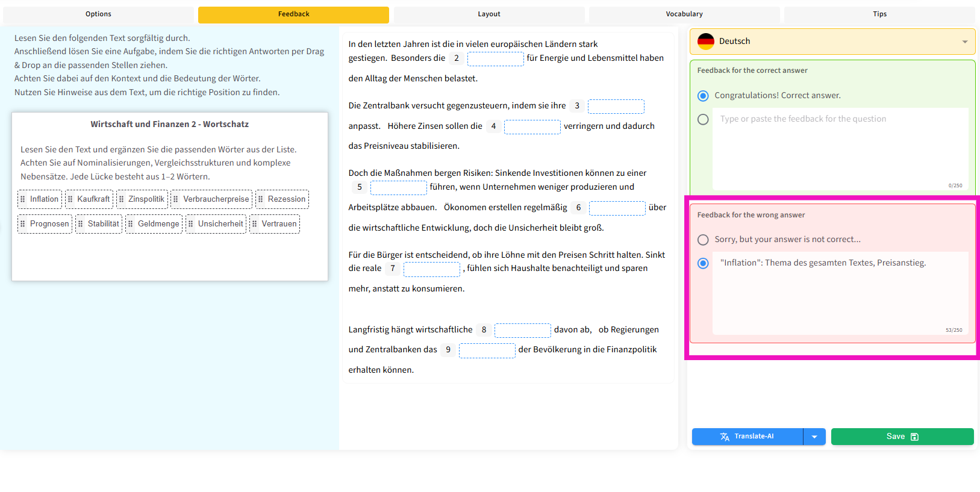The image size is (980, 492).
Task: Click the drag handle on Geldmenge chip
Action: coord(131,224)
